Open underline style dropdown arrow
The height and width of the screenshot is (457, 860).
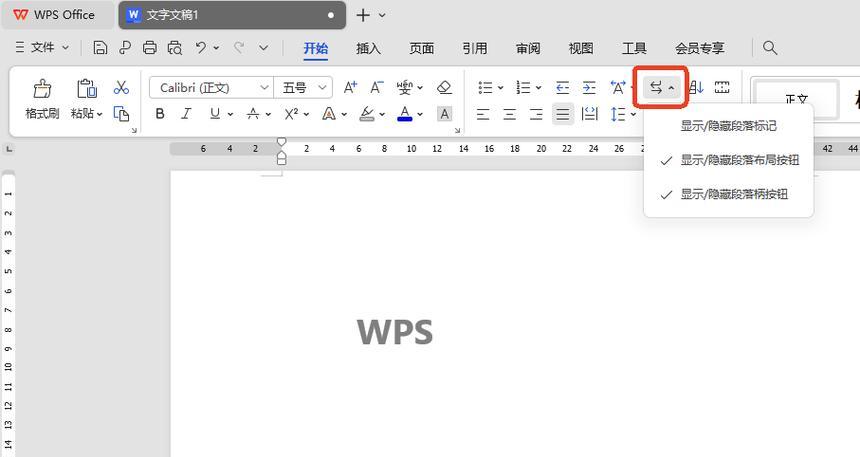click(x=230, y=114)
